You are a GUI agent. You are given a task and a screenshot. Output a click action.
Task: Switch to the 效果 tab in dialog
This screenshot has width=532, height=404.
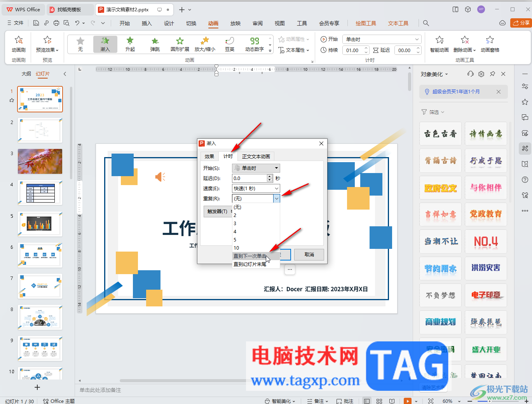point(209,156)
